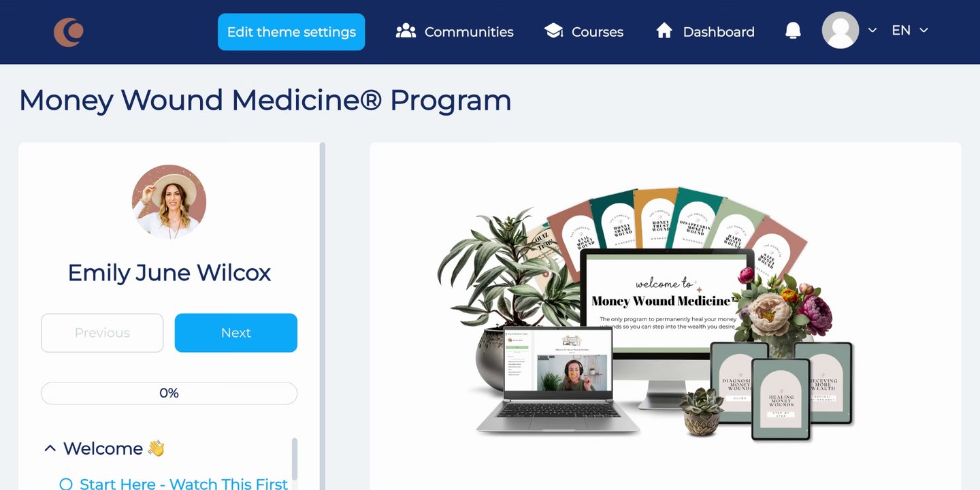Viewport: 980px width, 490px height.
Task: Open the Dashboard menu item
Action: pyautogui.click(x=705, y=31)
